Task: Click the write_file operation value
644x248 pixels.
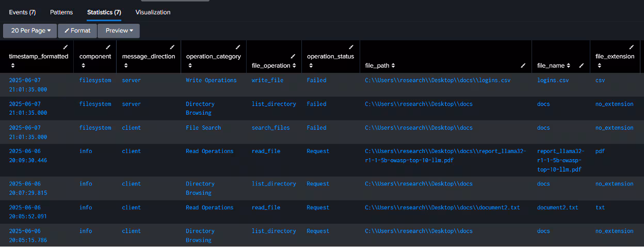Action: [267, 81]
